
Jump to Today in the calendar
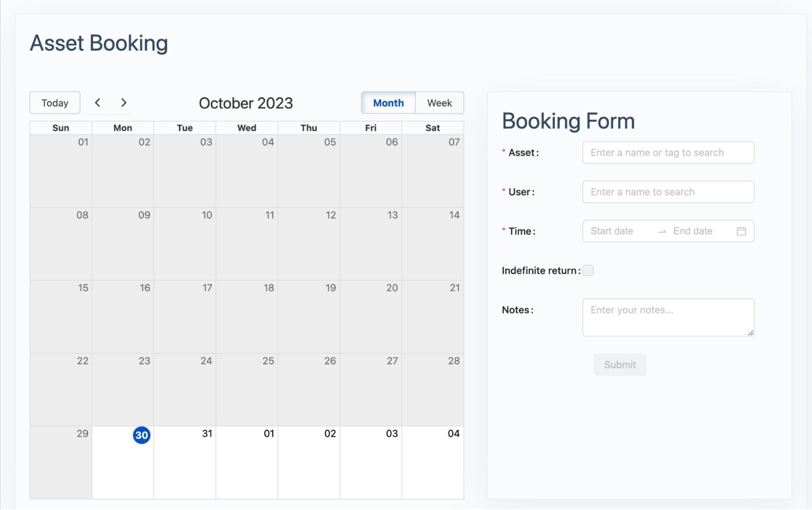click(x=55, y=103)
